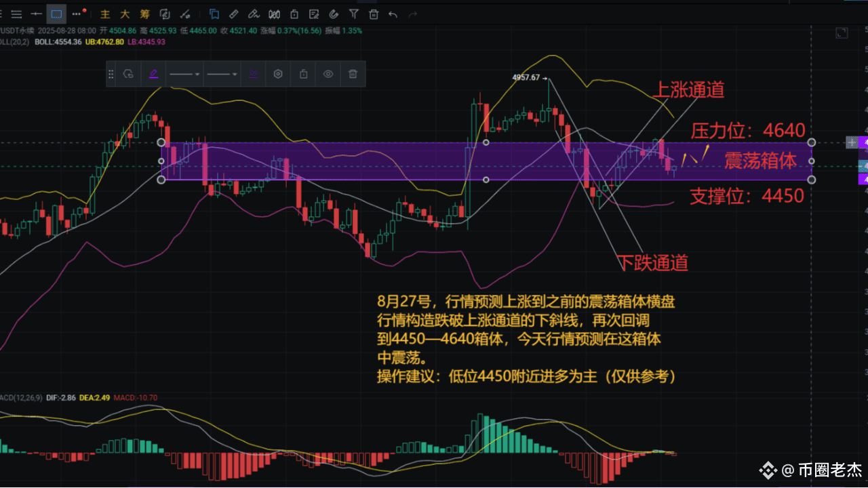Toggle the 大 indicator button
The width and height of the screenshot is (868, 488).
tap(125, 14)
